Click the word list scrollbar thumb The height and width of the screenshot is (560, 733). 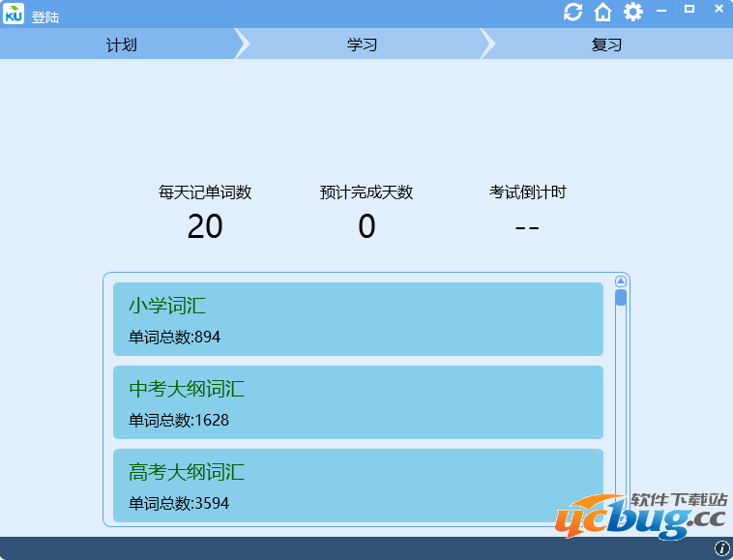[621, 298]
